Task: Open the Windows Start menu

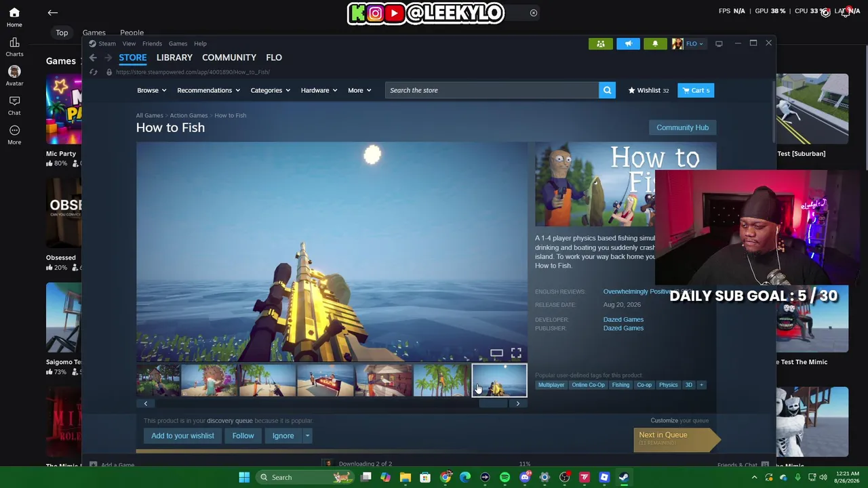Action: coord(244,477)
